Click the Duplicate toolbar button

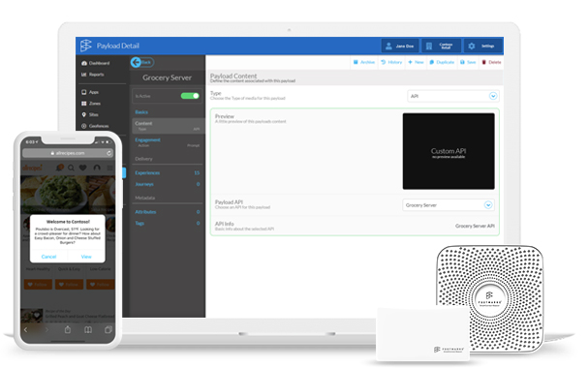(442, 62)
